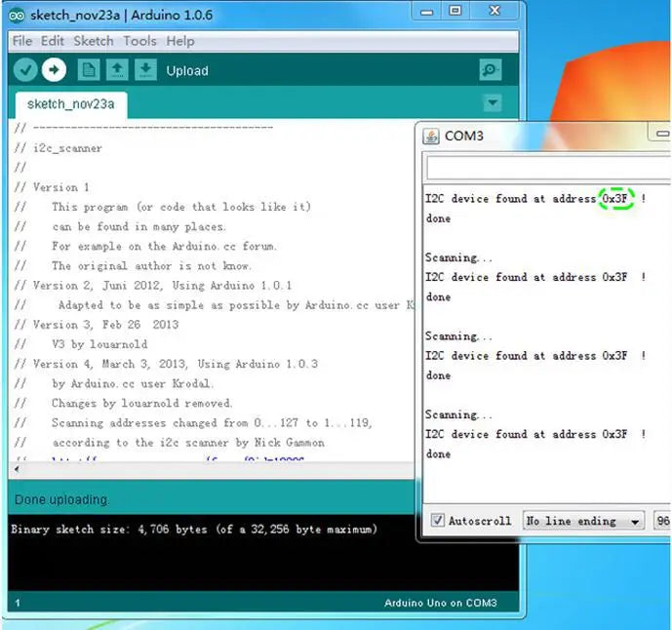Open the Help menu

click(180, 41)
